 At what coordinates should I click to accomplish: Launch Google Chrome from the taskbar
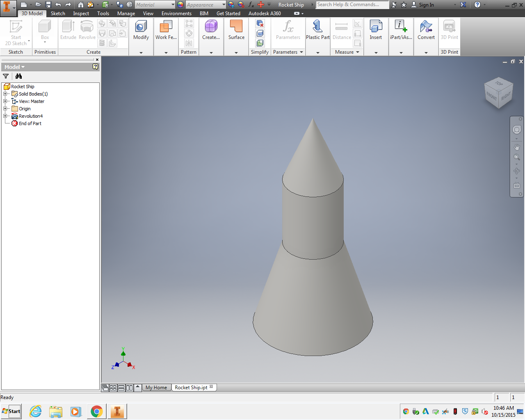pyautogui.click(x=96, y=411)
